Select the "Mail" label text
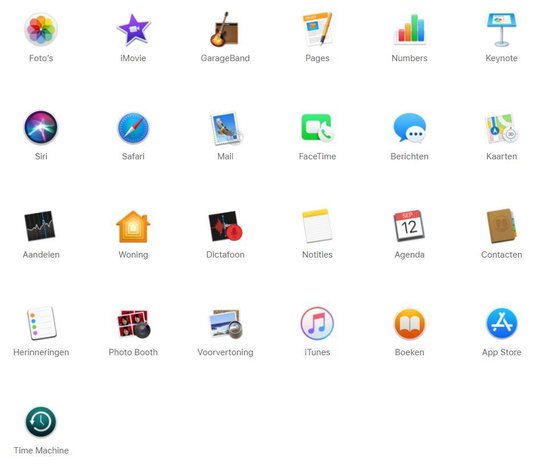Viewport: 550px width, 466px height. (225, 156)
